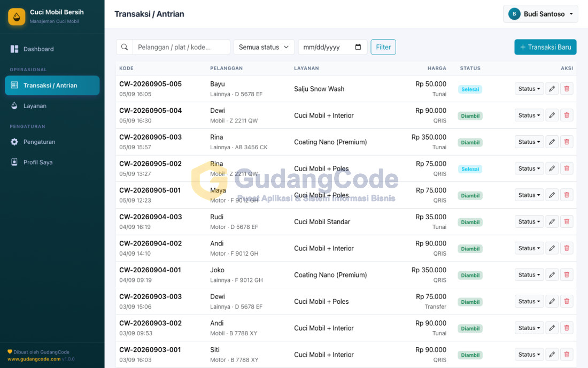Edit transaction CW-20260905-004 with pencil icon
Screen dimensions: 588x368
(552, 116)
